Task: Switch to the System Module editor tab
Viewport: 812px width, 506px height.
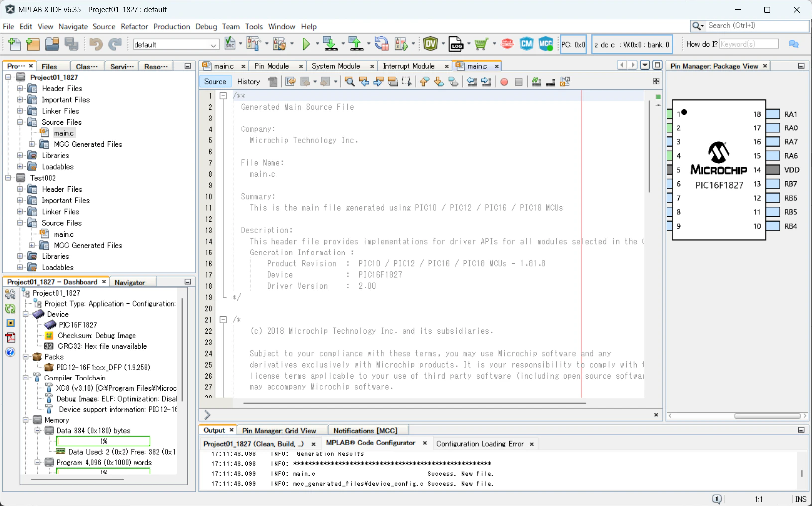Action: pos(336,66)
